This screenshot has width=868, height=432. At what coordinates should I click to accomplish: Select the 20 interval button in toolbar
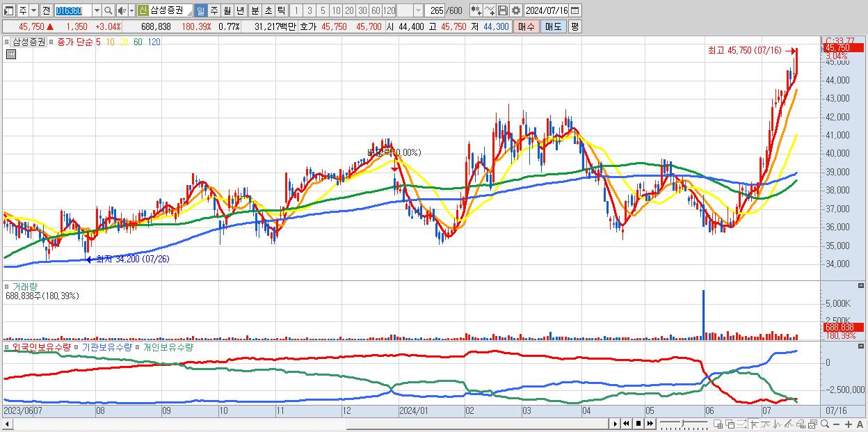coord(349,10)
